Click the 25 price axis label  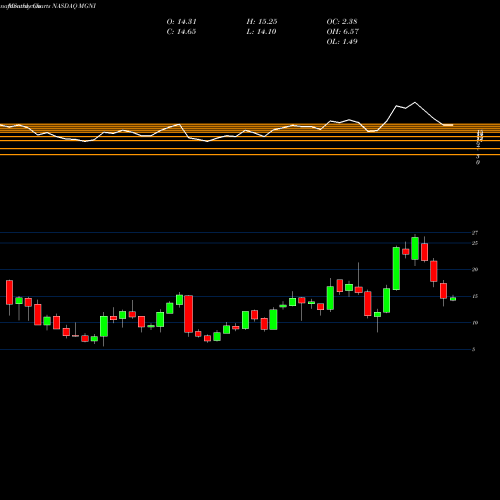tap(475, 243)
